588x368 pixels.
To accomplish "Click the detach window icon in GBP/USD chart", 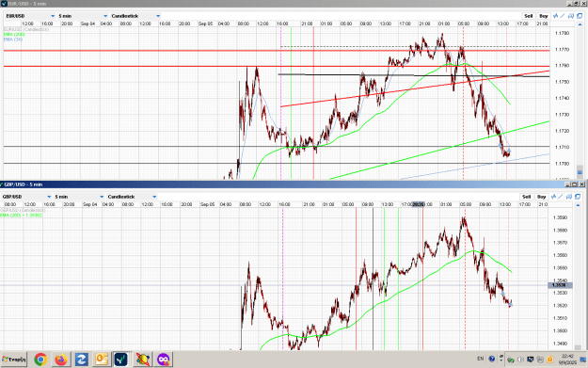I will tap(578, 197).
